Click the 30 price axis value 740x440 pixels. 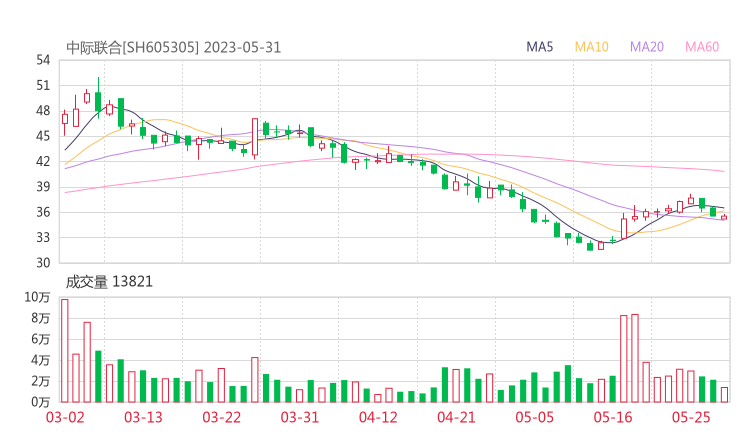point(43,263)
